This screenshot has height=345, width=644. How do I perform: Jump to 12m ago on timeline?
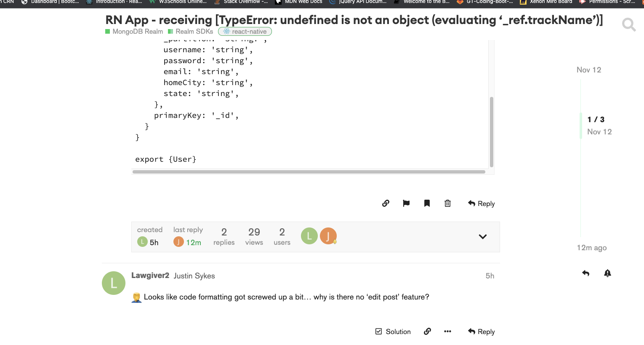pyautogui.click(x=591, y=248)
